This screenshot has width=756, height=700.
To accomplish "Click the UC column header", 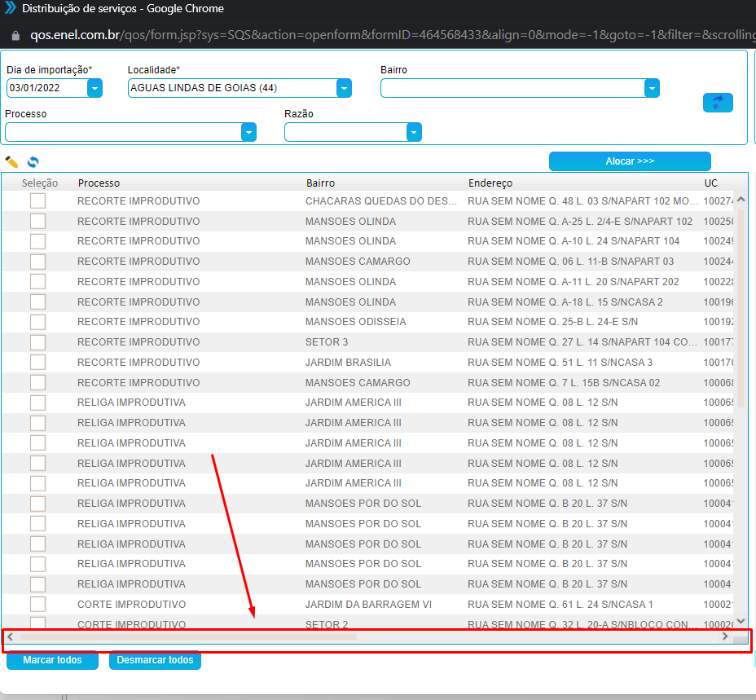I will point(711,183).
